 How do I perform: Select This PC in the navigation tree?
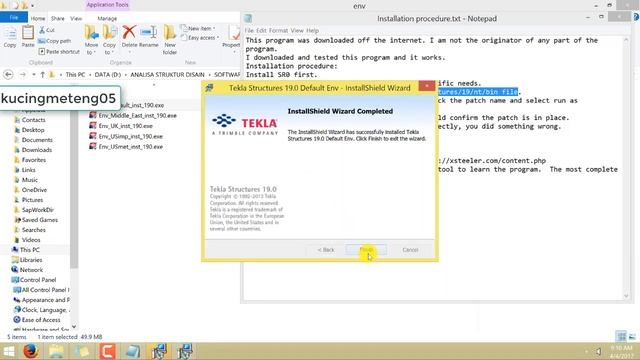click(29, 249)
